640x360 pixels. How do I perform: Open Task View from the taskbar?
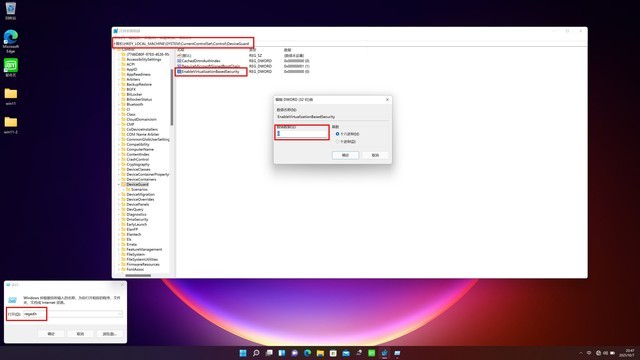(269, 353)
